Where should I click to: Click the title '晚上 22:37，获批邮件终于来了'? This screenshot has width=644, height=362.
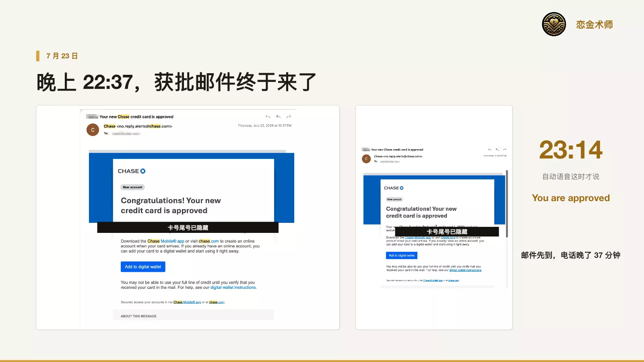(176, 82)
